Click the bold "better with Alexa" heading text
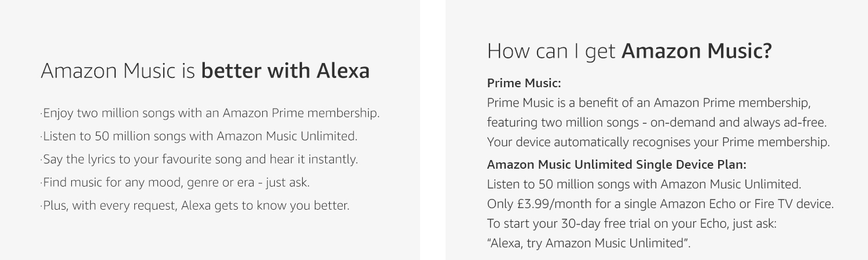 tap(285, 71)
